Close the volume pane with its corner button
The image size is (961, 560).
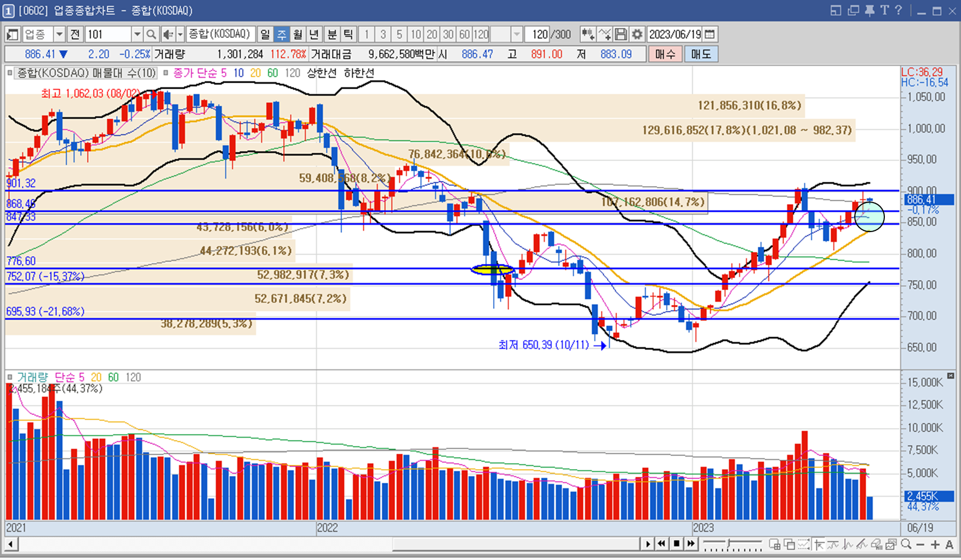951,376
